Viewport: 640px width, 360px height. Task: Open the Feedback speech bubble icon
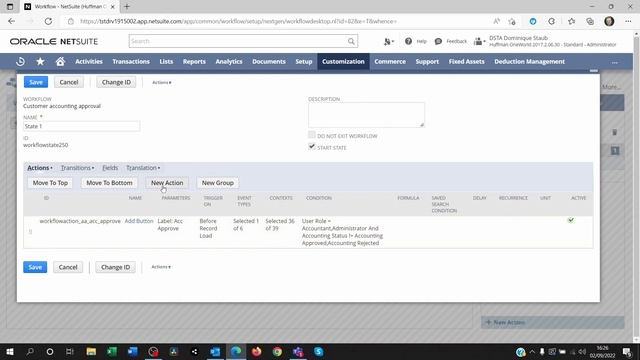tap(438, 41)
